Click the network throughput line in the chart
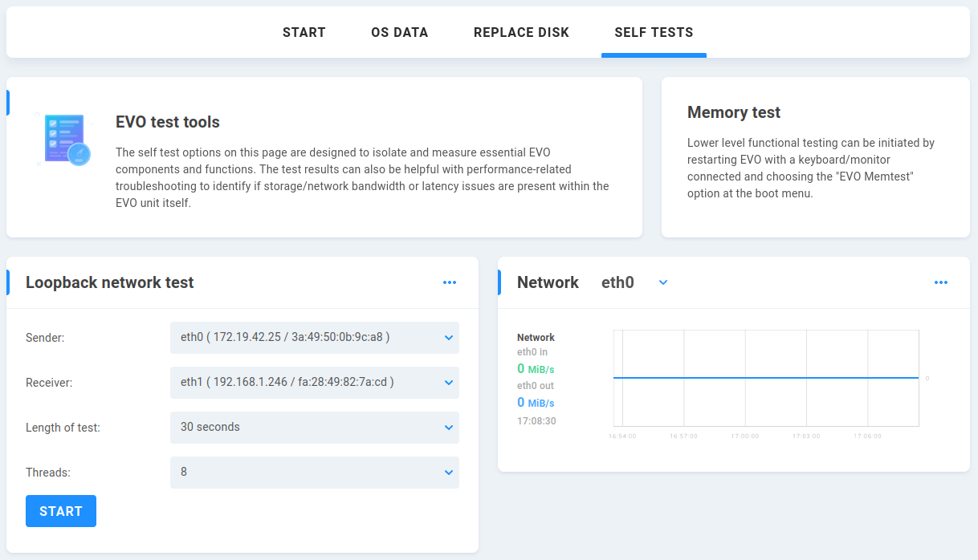The height and width of the screenshot is (560, 978). (766, 377)
